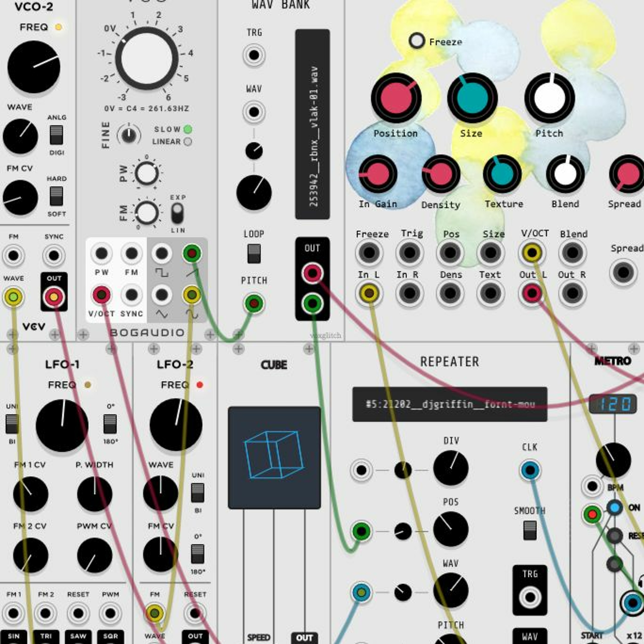
Task: Toggle the Repeater SMOOTH switch
Action: (x=530, y=531)
